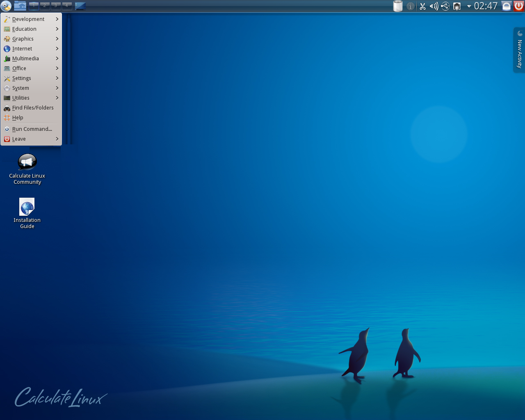Expand arrow next to Internet
The height and width of the screenshot is (420, 525).
click(x=57, y=49)
